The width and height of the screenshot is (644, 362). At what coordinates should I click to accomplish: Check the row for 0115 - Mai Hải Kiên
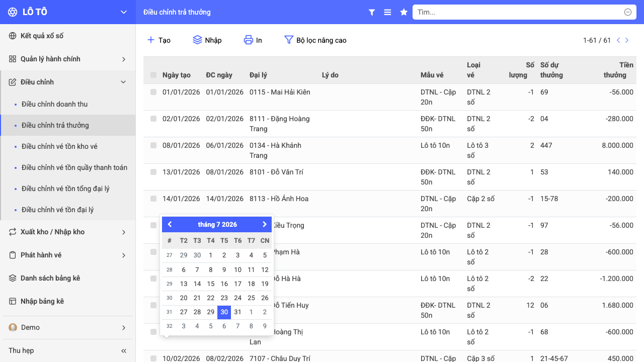coord(153,92)
